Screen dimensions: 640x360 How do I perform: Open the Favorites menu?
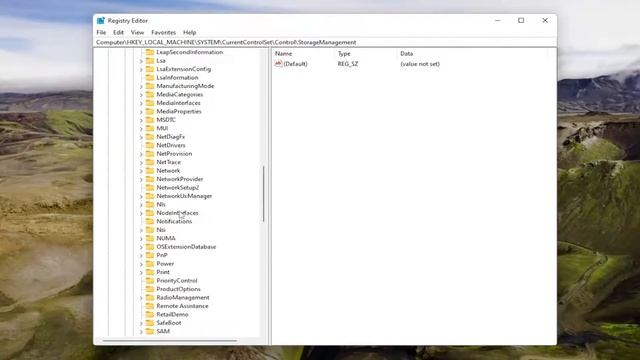point(163,32)
